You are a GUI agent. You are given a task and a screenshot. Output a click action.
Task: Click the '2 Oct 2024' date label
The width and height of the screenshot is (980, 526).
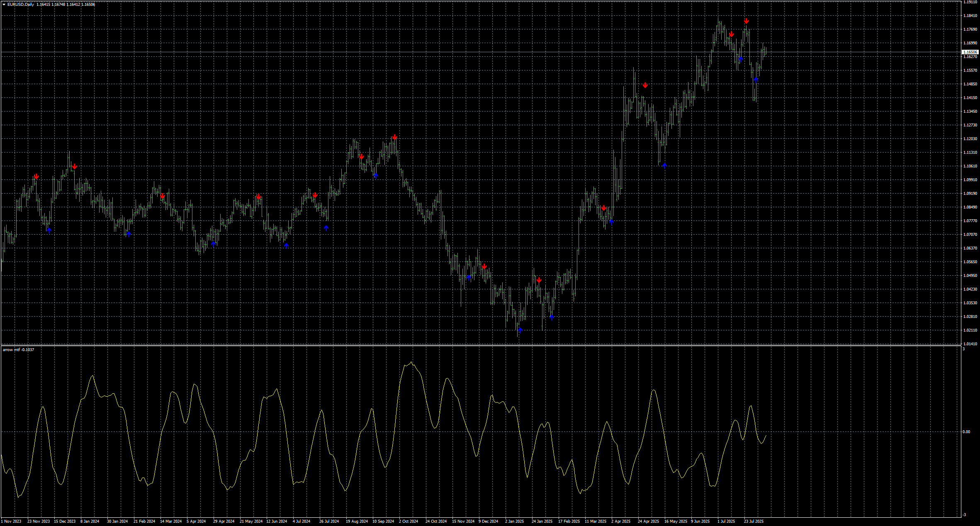(409, 521)
